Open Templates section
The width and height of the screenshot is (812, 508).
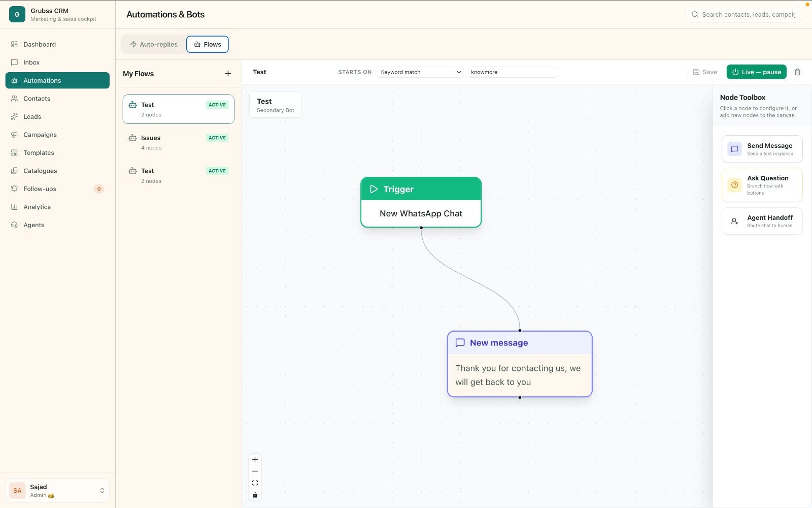[x=57, y=152]
